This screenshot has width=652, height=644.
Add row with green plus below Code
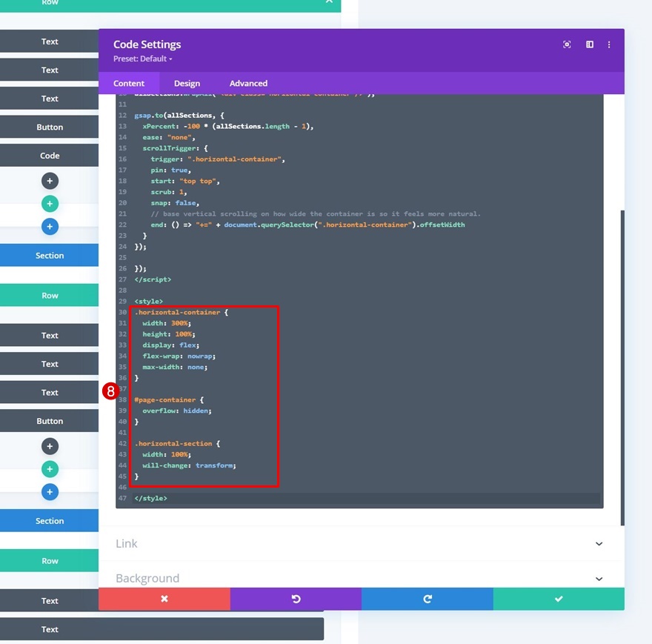coord(50,204)
